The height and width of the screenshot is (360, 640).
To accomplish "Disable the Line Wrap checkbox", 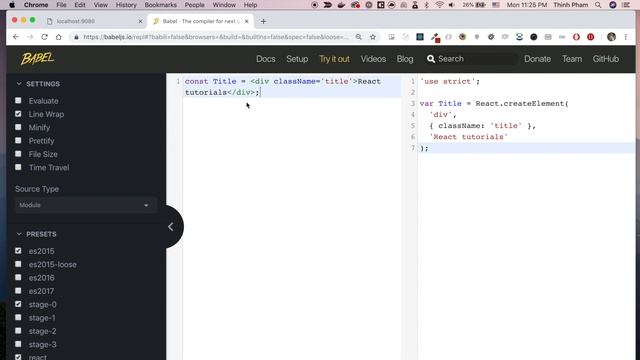I will [x=18, y=114].
